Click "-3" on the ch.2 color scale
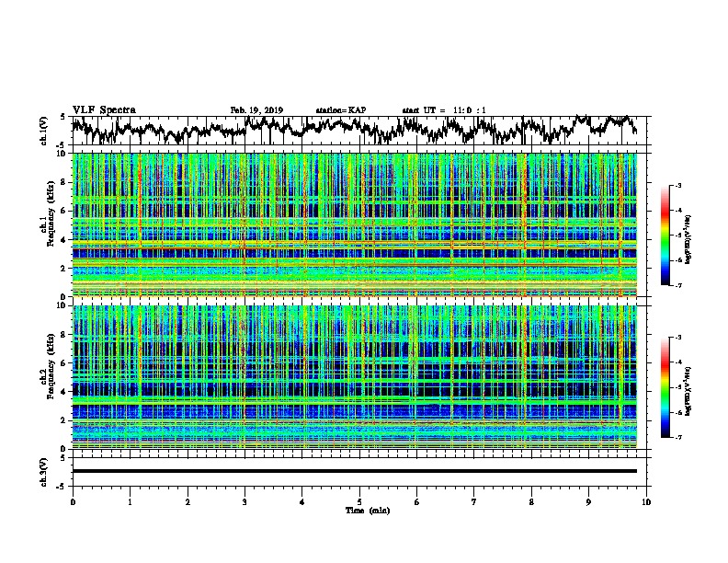This screenshot has width=728, height=563. tap(678, 338)
